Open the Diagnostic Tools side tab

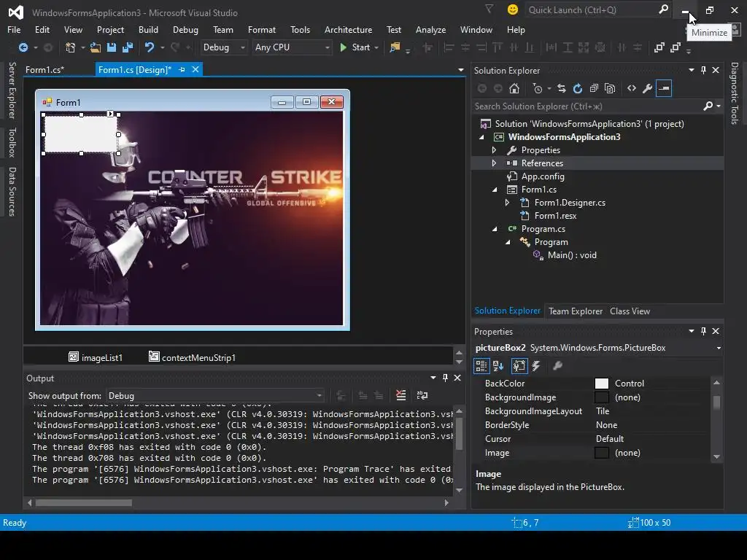734,93
